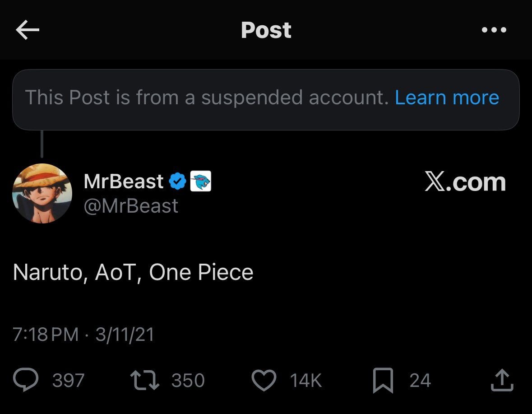Click the MrBeast display name
532x414 pixels.
click(x=124, y=181)
